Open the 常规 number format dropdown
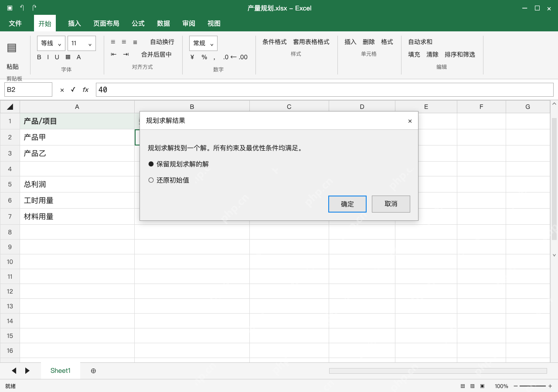Image resolution: width=558 pixels, height=392 pixels. click(x=203, y=44)
